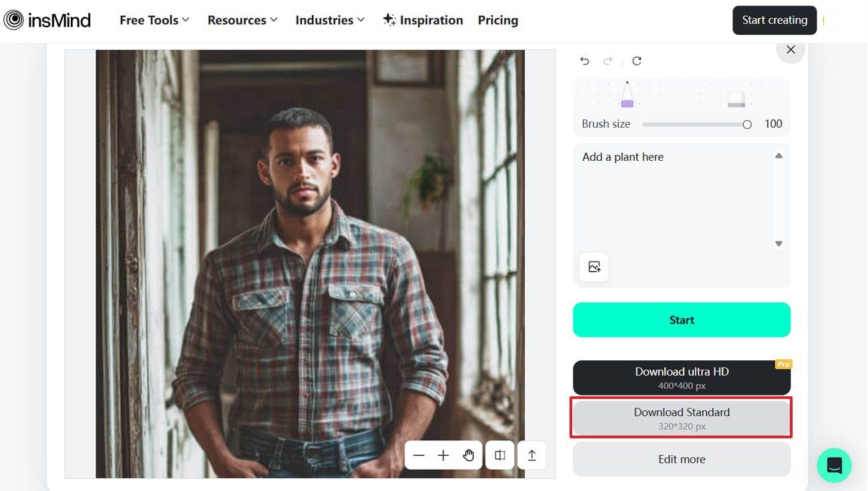Expand the Resources dropdown menu
The width and height of the screenshot is (868, 491).
[x=242, y=20]
